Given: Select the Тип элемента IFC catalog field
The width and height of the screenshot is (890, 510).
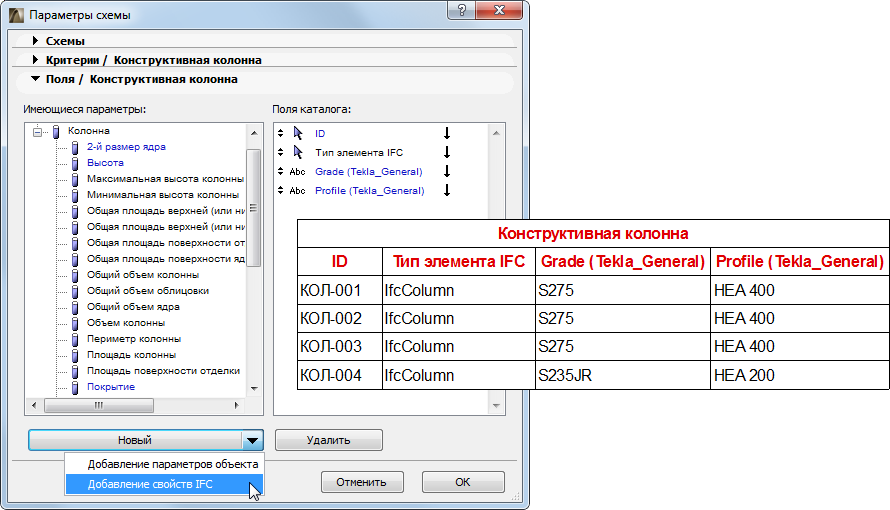Looking at the screenshot, I should (359, 153).
